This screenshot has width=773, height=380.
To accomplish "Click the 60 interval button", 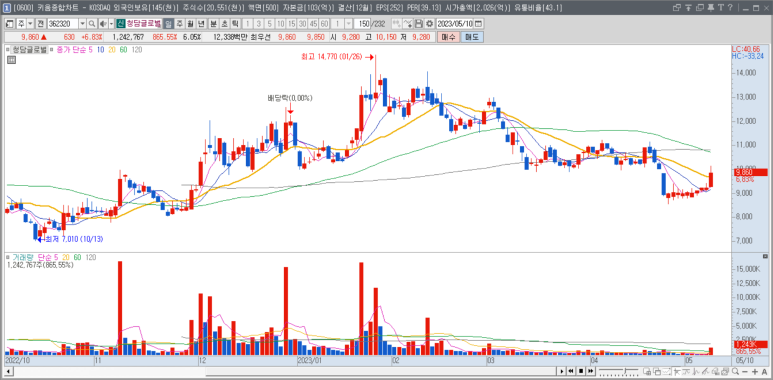I will (324, 24).
